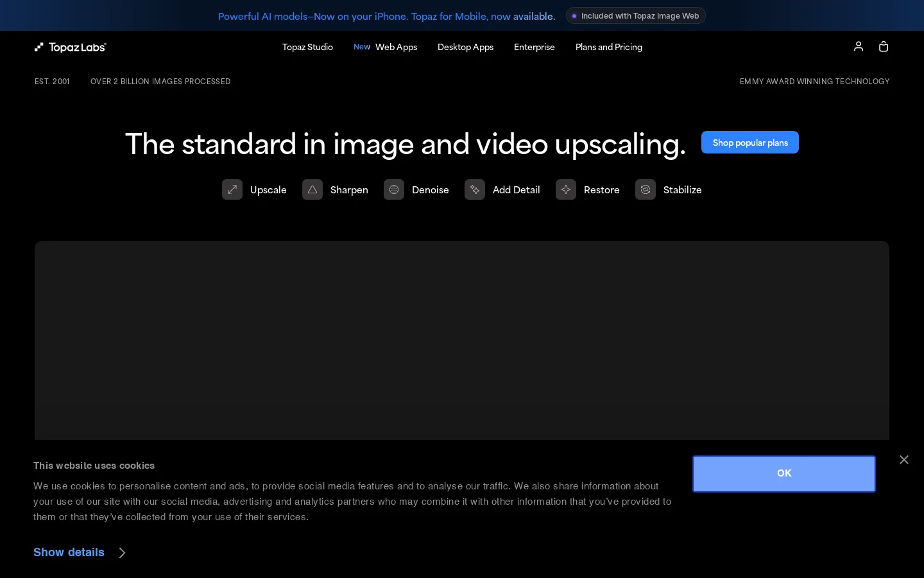This screenshot has height=578, width=924.
Task: Select the Restore star icon
Action: coord(566,189)
